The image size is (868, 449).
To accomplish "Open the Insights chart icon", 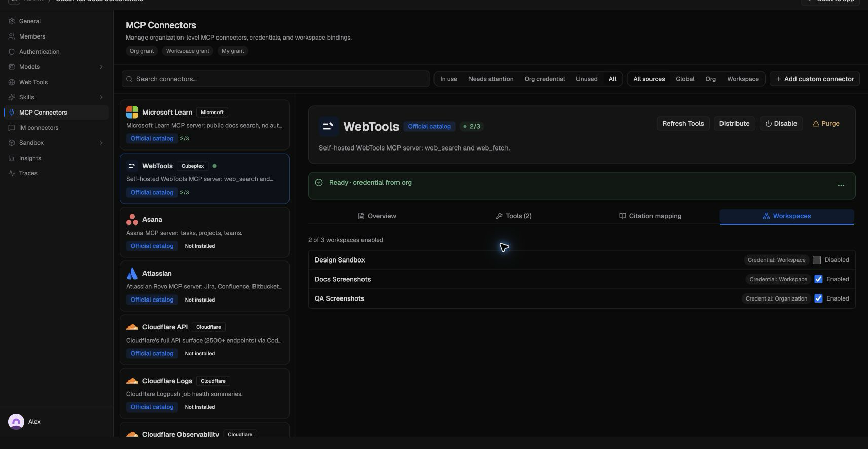I will [12, 158].
